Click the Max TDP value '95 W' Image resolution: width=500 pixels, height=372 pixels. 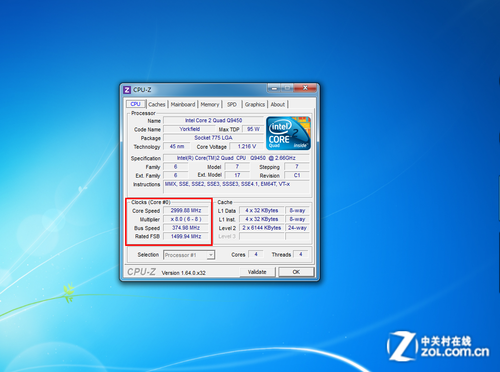(x=253, y=129)
